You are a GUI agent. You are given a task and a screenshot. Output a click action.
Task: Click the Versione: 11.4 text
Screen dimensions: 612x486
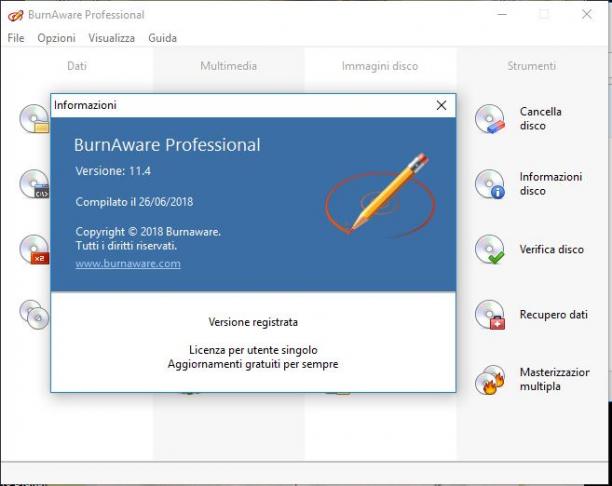pos(113,171)
